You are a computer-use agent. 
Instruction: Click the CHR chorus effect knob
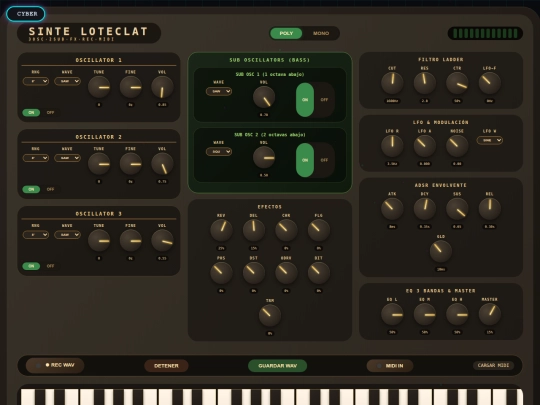coord(286,230)
